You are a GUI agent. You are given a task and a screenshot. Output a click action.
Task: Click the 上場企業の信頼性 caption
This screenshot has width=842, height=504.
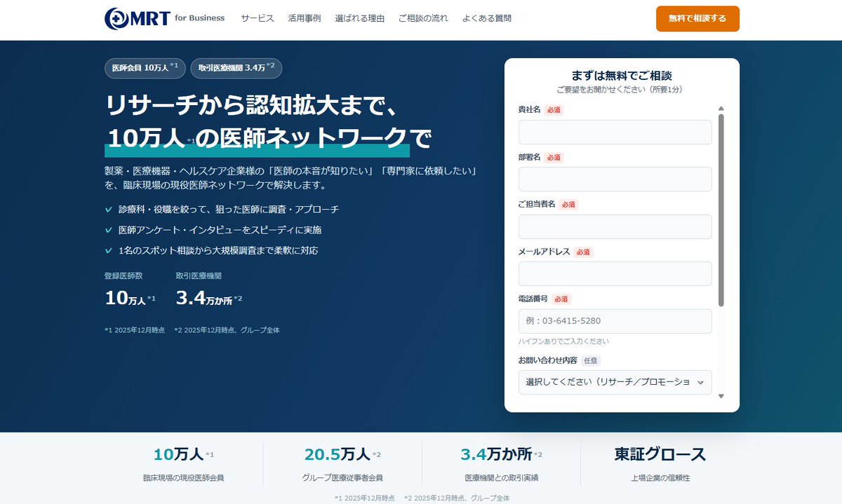click(x=660, y=478)
